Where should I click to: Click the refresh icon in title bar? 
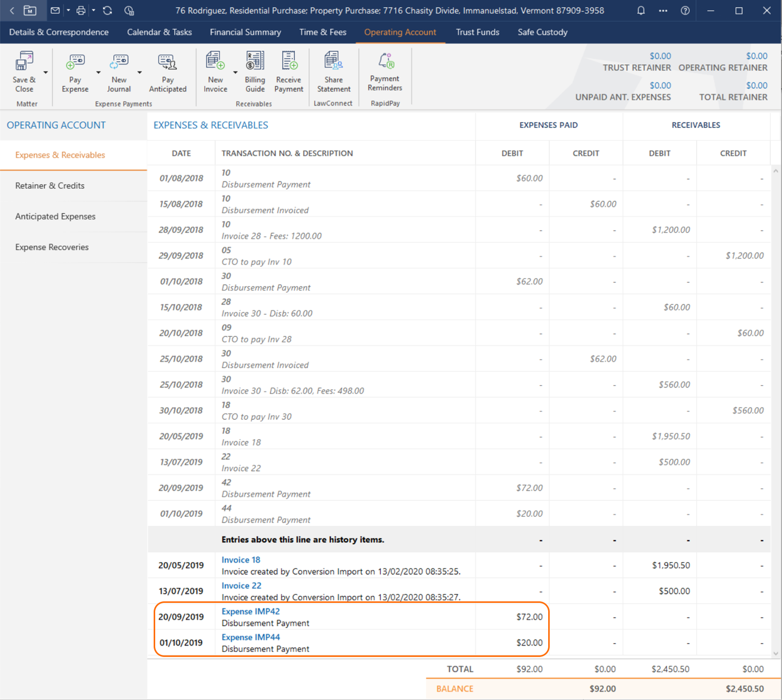tap(108, 11)
